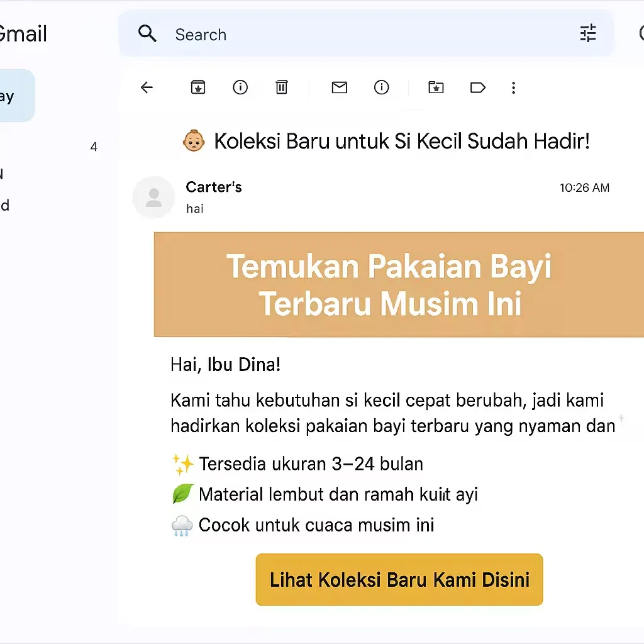Click the 10:26 AM timestamp

584,188
